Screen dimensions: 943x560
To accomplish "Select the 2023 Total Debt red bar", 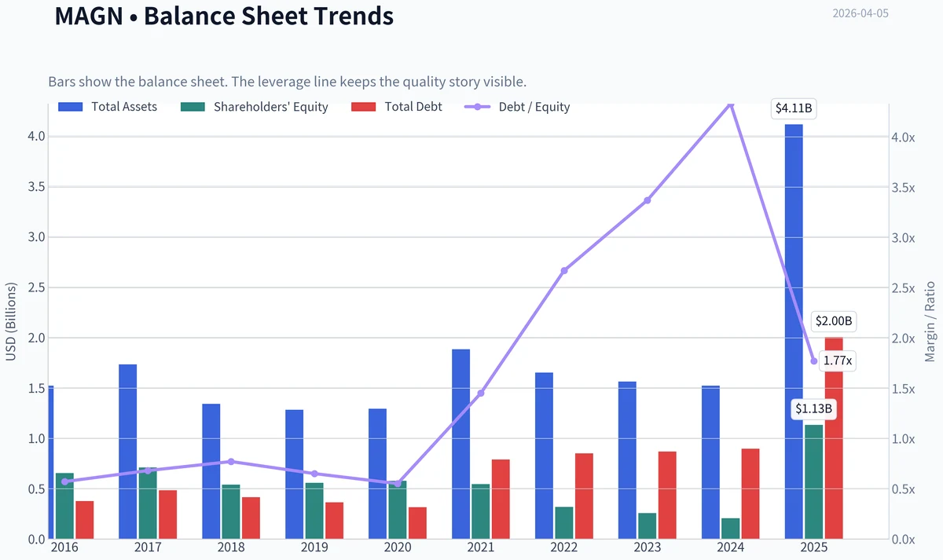I will [x=667, y=496].
